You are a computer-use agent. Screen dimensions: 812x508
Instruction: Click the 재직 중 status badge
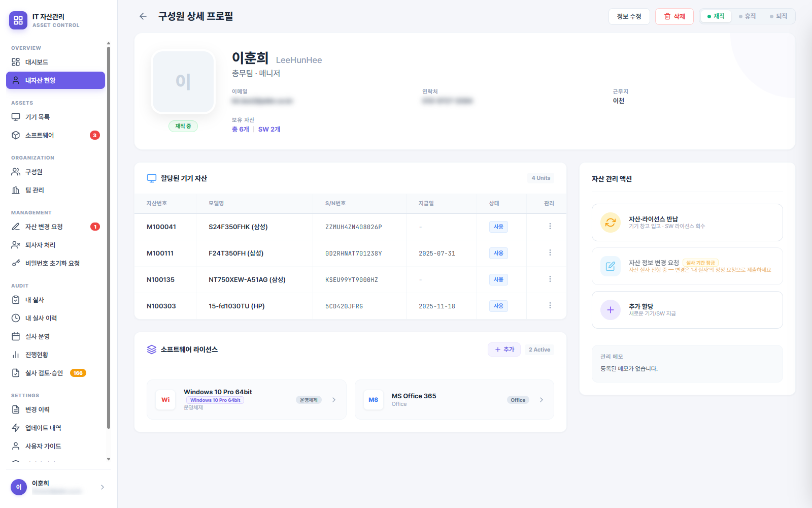[x=183, y=126]
